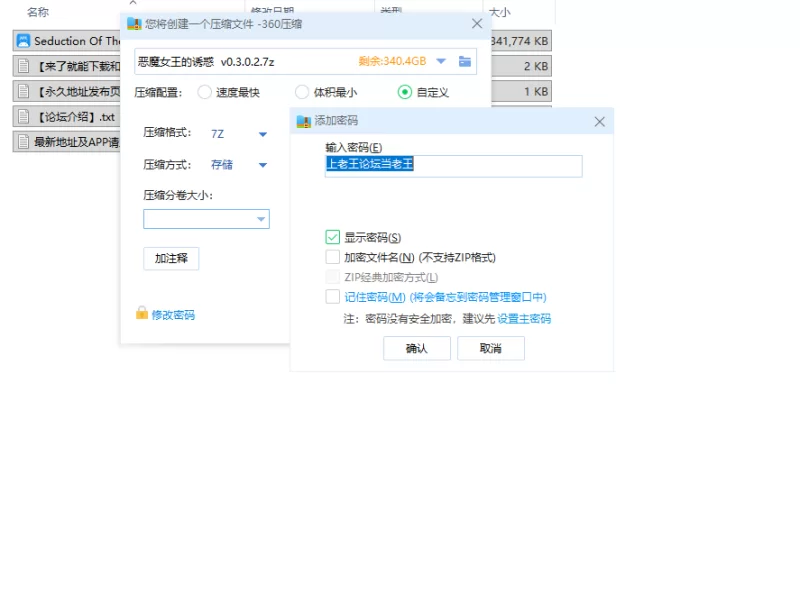Click the 341,774 KB size cell
800x611 pixels.
click(x=520, y=41)
